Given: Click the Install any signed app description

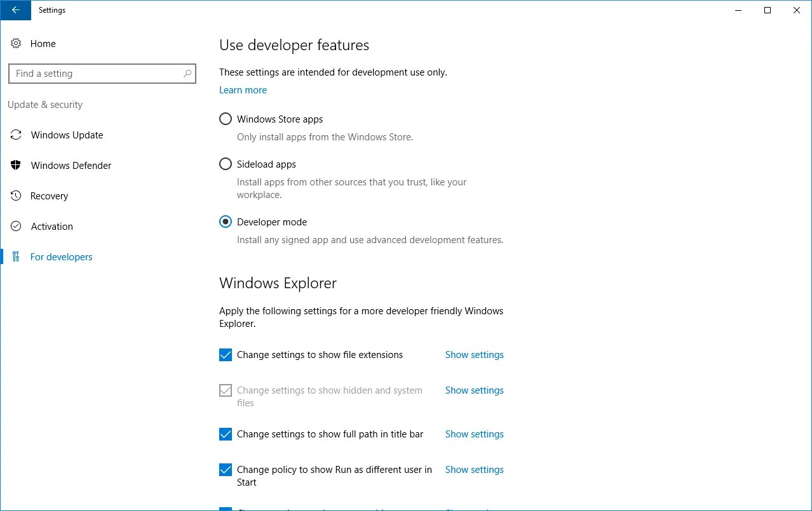Looking at the screenshot, I should point(370,240).
